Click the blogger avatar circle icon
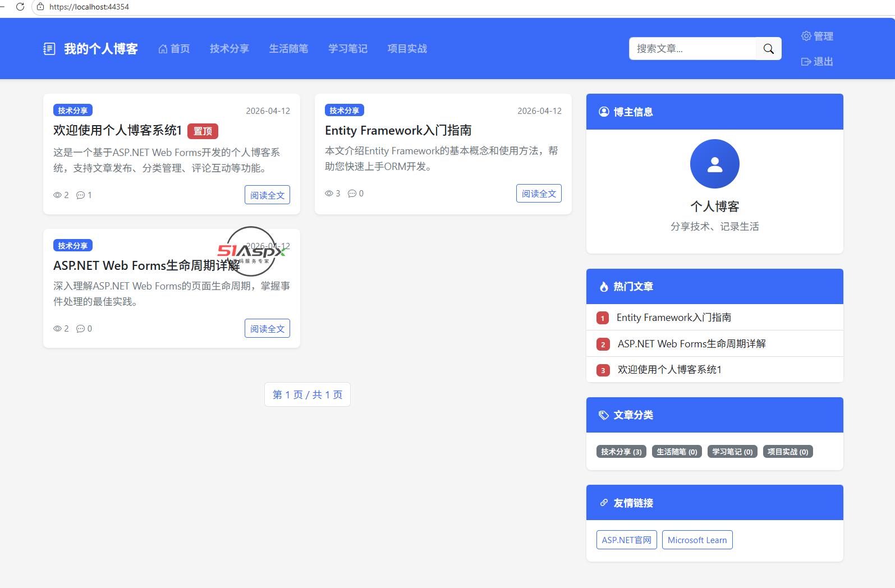The image size is (895, 588). [714, 164]
